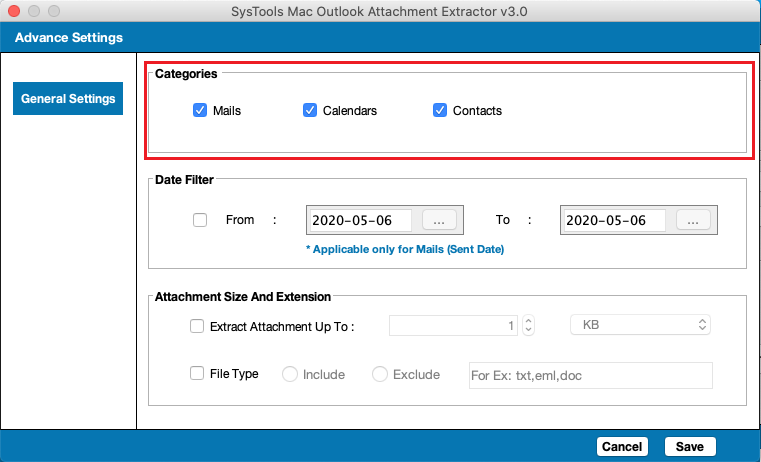
Task: Focus the file extensions text field
Action: click(591, 375)
